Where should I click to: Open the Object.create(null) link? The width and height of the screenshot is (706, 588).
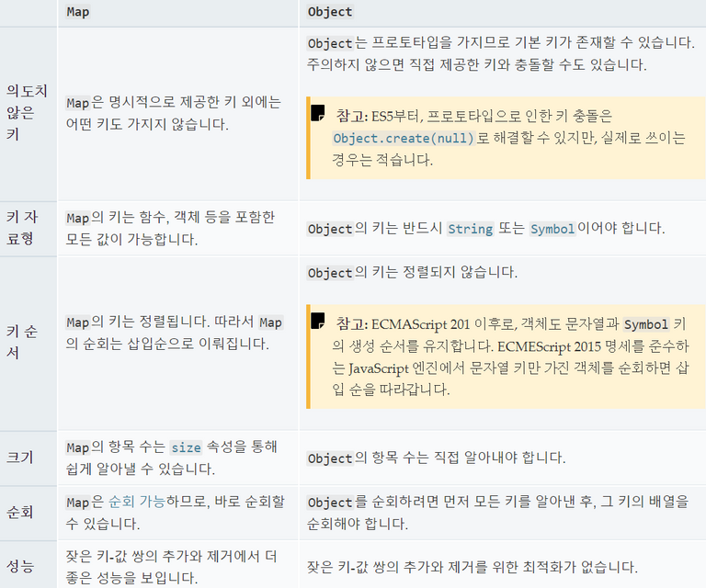click(x=404, y=138)
